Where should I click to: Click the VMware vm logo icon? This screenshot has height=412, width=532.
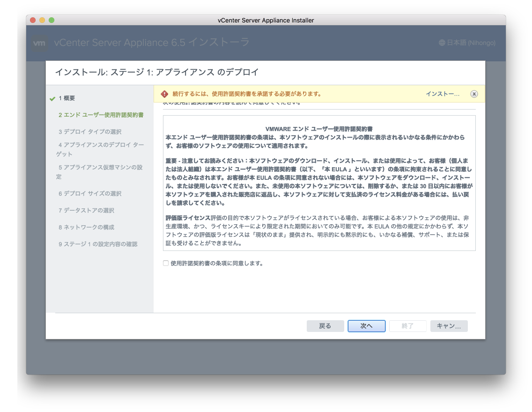coord(40,43)
